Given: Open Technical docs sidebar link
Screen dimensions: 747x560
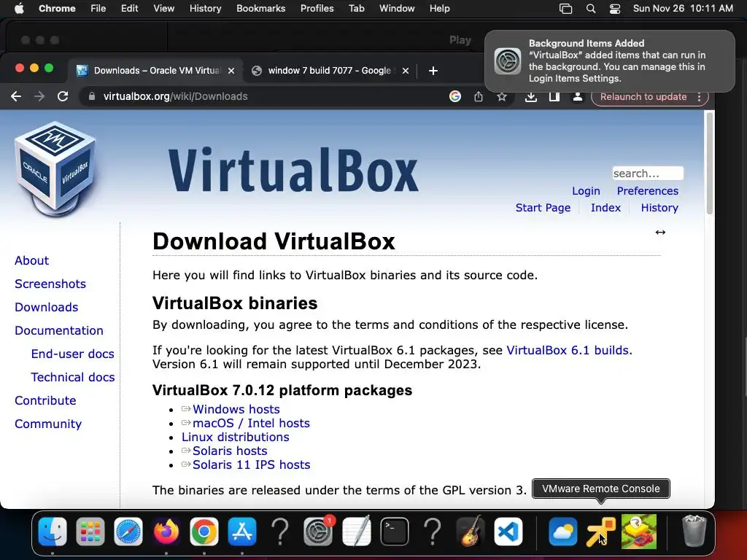Looking at the screenshot, I should tap(73, 377).
